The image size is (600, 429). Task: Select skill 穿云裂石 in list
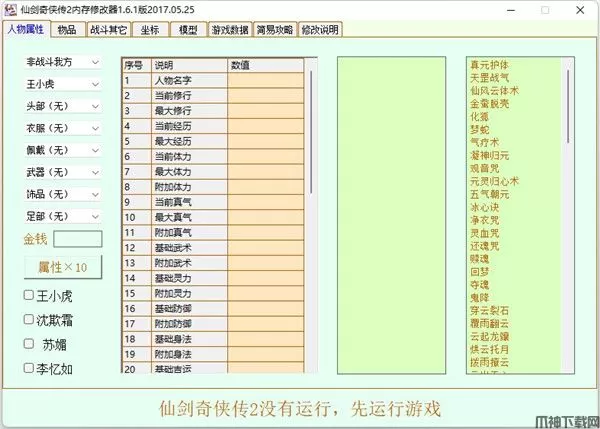point(489,311)
